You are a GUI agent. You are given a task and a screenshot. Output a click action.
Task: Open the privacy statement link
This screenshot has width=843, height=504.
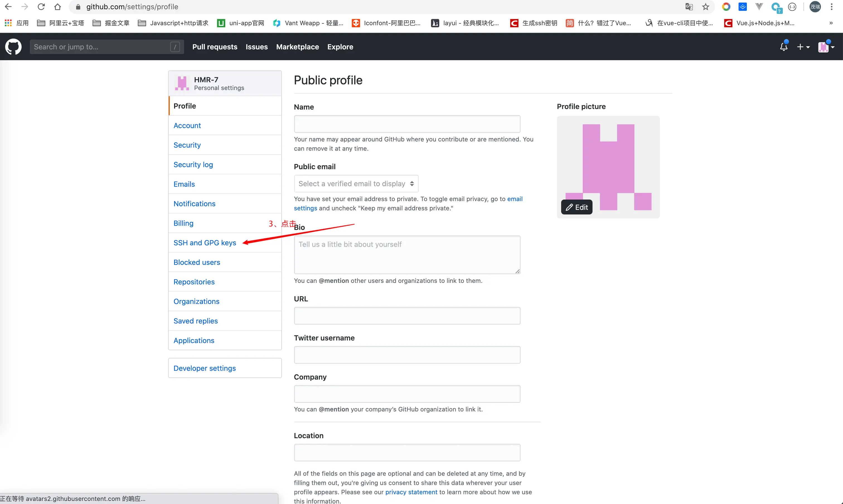(411, 492)
